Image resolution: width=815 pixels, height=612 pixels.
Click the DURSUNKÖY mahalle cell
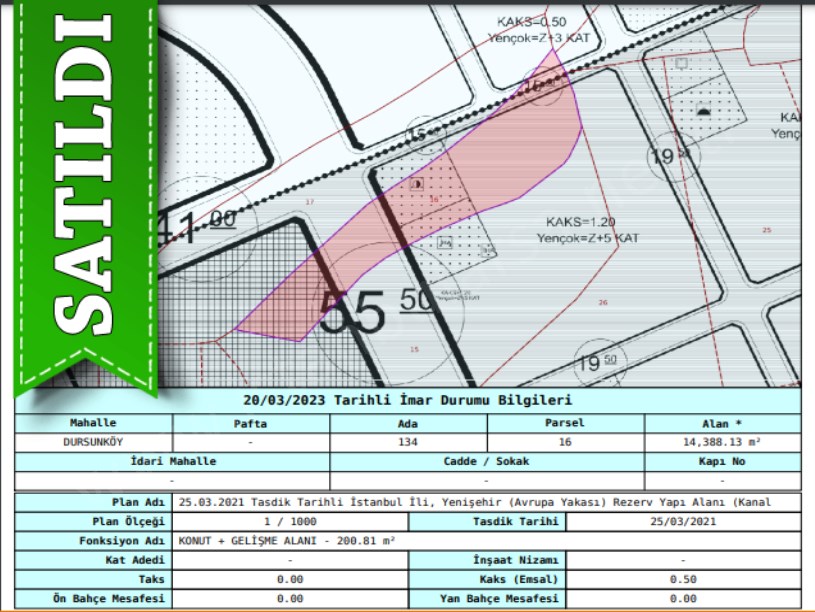point(93,441)
